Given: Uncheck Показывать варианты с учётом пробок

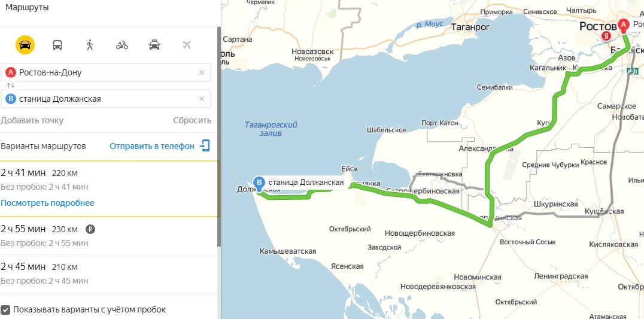Looking at the screenshot, I should [x=5, y=309].
